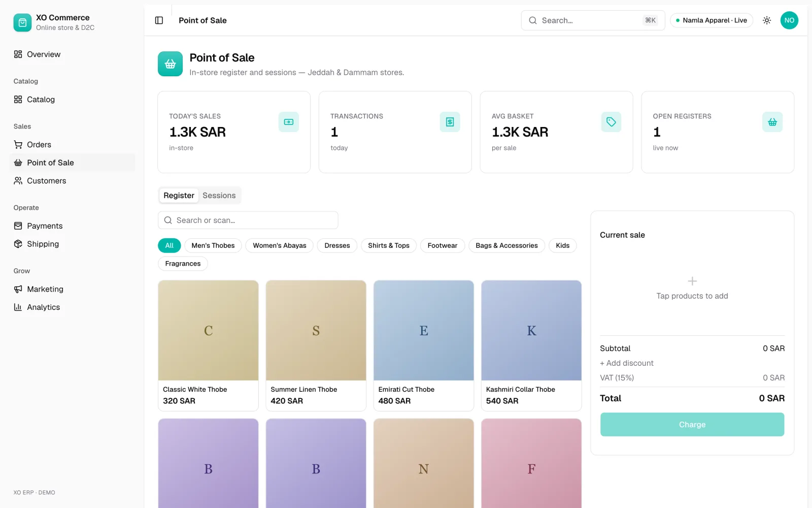Open Payments in the sidebar

pos(73,226)
